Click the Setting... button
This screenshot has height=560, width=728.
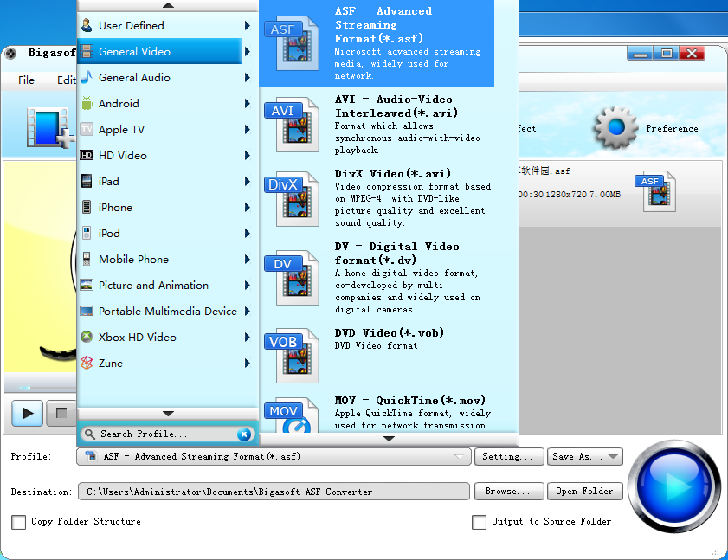(x=509, y=456)
